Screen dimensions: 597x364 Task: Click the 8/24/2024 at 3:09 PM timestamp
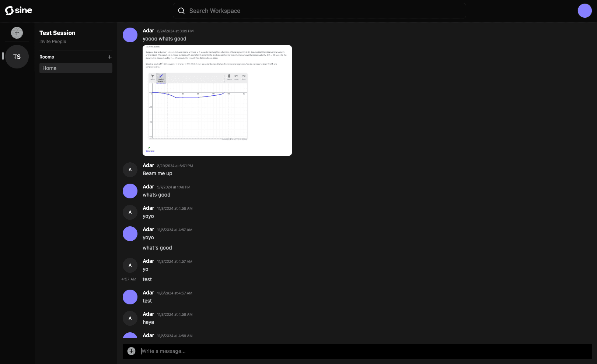pyautogui.click(x=175, y=31)
